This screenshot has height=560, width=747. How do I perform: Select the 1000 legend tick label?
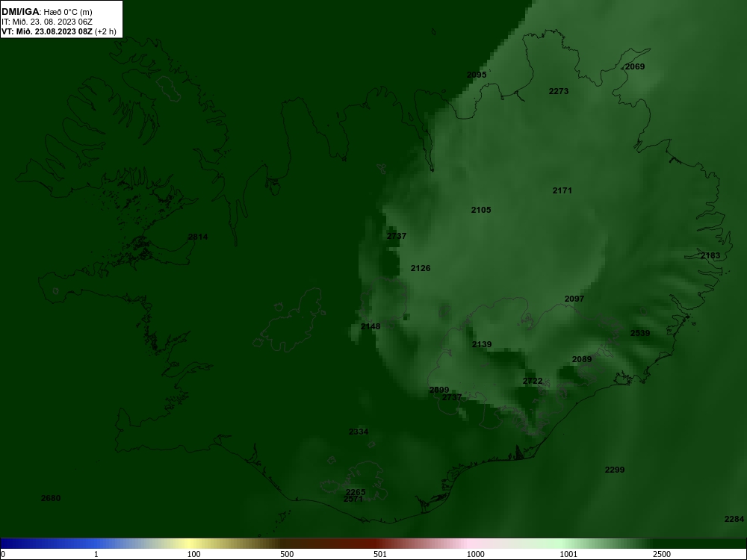point(475,554)
